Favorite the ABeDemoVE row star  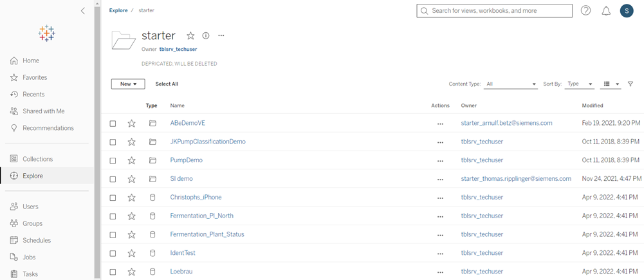(131, 124)
